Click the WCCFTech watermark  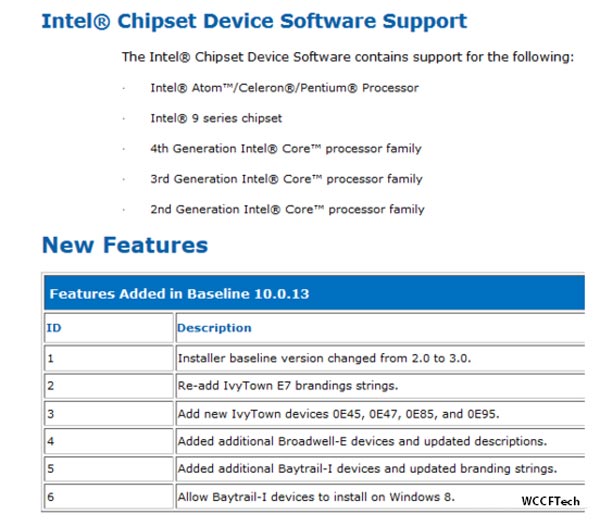tap(549, 499)
